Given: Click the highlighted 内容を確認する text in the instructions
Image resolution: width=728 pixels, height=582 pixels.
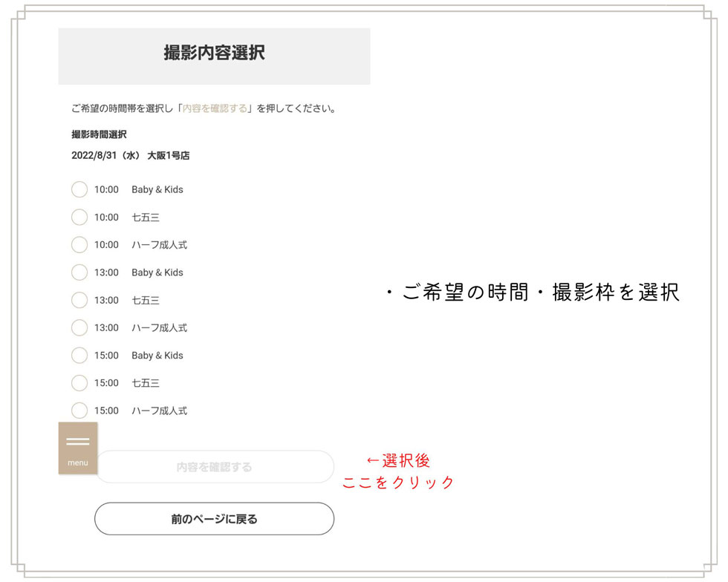Looking at the screenshot, I should [215, 108].
